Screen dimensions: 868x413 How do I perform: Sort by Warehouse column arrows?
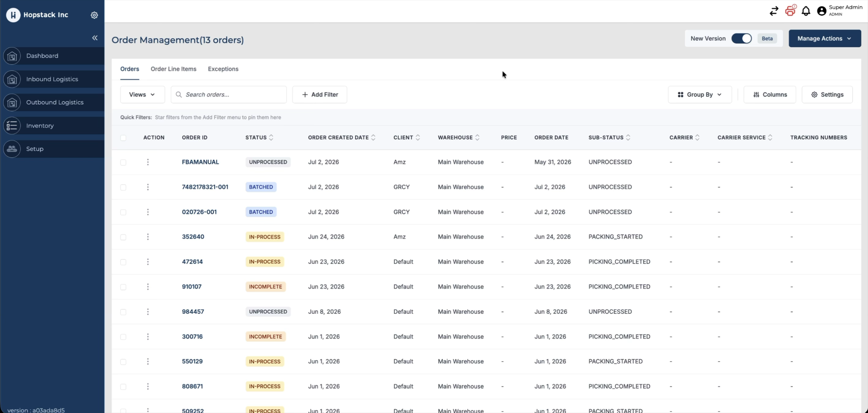pyautogui.click(x=477, y=138)
